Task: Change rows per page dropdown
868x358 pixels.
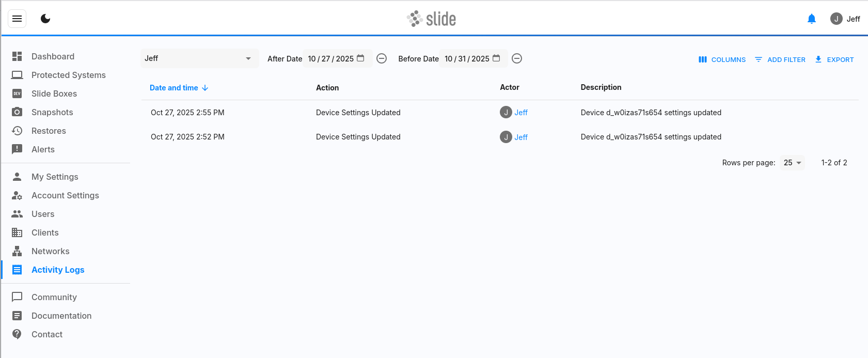Action: [792, 163]
